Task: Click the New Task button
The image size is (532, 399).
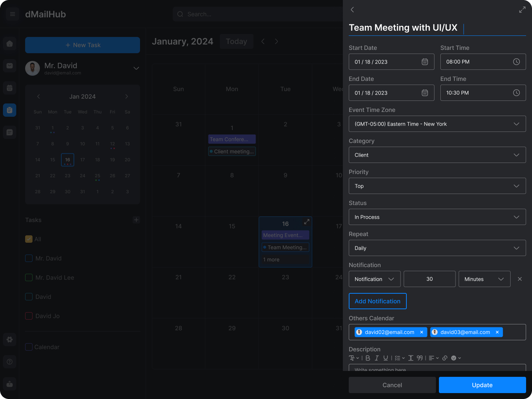Action: pos(82,45)
